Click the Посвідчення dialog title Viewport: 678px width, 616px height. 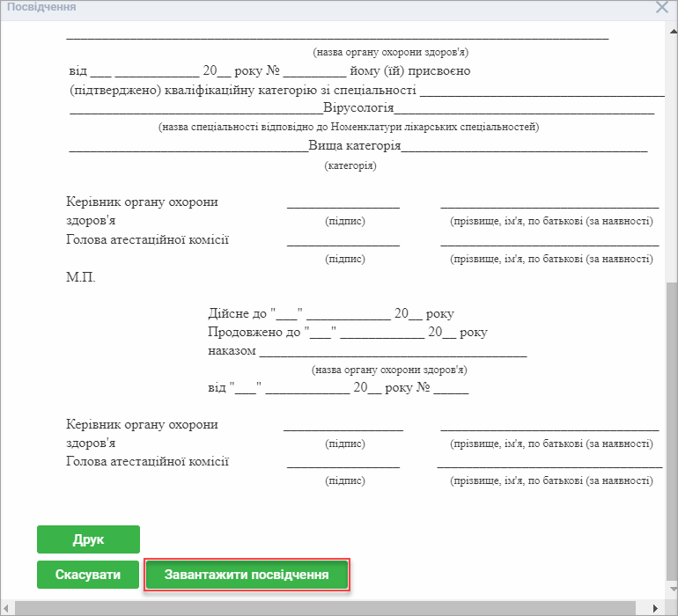pos(41,7)
